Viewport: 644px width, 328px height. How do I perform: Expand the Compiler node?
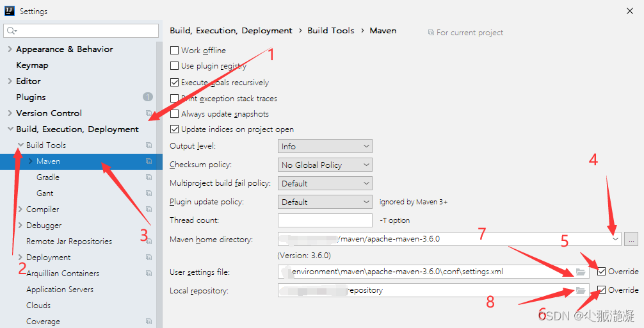pos(20,209)
